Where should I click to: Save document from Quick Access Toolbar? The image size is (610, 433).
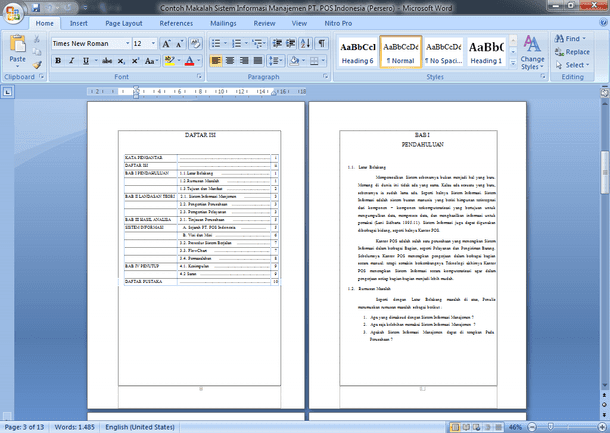[36, 8]
